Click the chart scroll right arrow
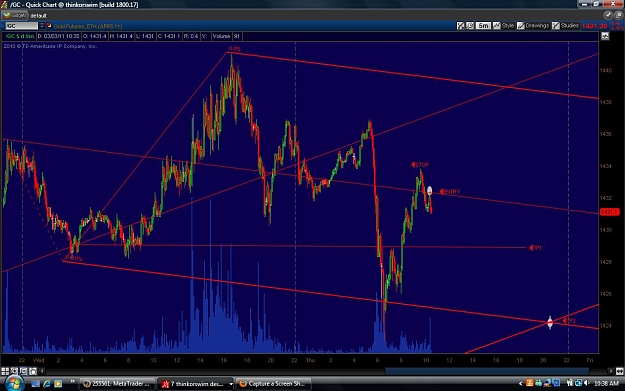Viewport: 625px width, 391px height. click(611, 371)
